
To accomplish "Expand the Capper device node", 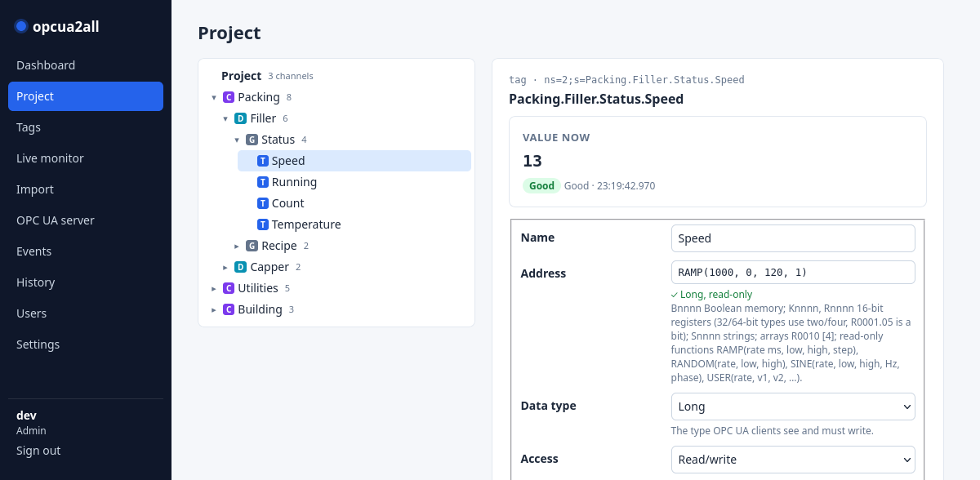I will coord(225,267).
